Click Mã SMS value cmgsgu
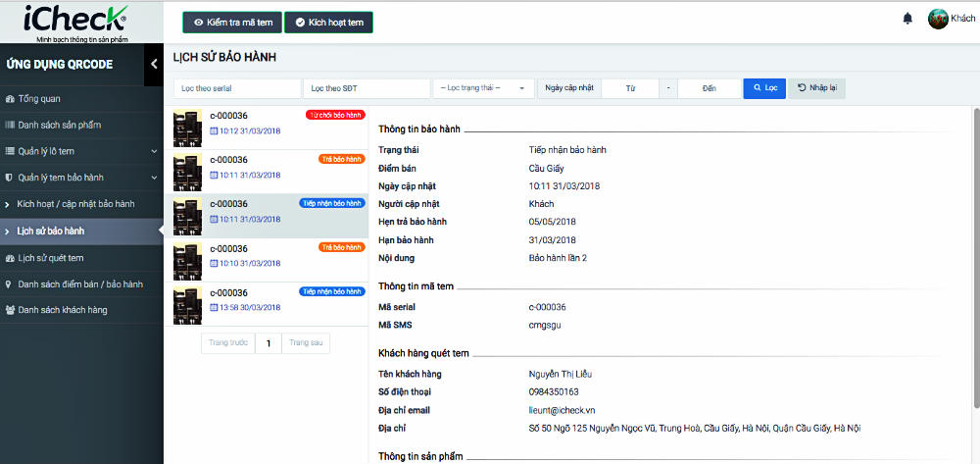 pos(545,325)
